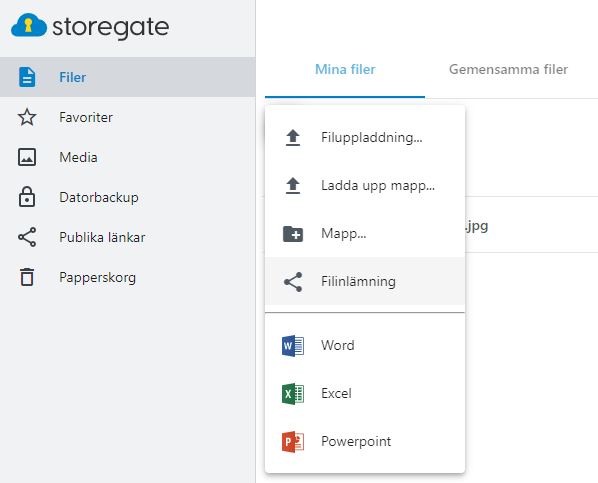598x483 pixels.
Task: Click the Papperskorg trash can icon
Action: 27,277
